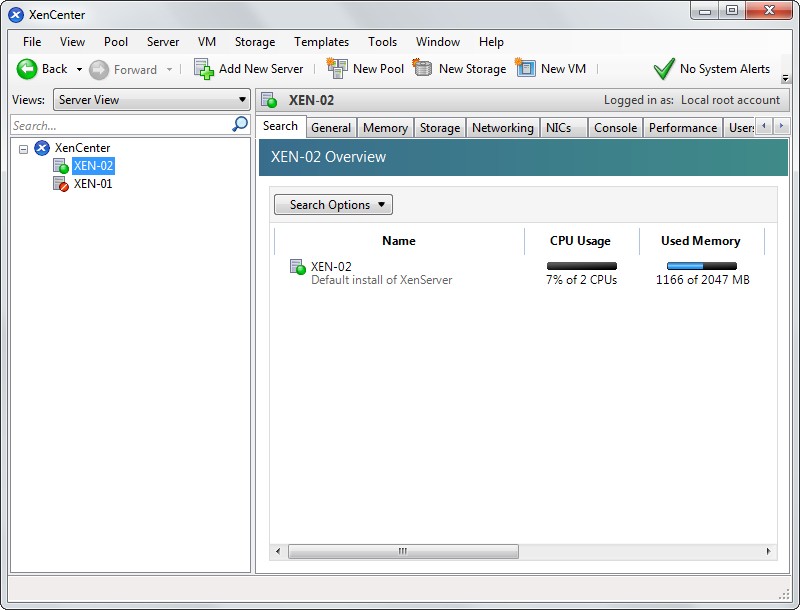Select XEN-02 in the server tree
The height and width of the screenshot is (610, 800).
pyautogui.click(x=93, y=166)
